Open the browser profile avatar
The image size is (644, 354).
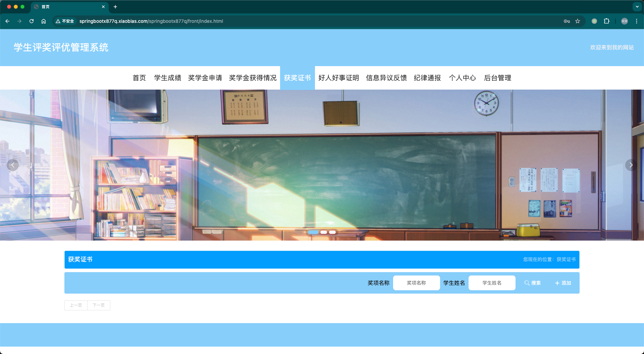(625, 21)
